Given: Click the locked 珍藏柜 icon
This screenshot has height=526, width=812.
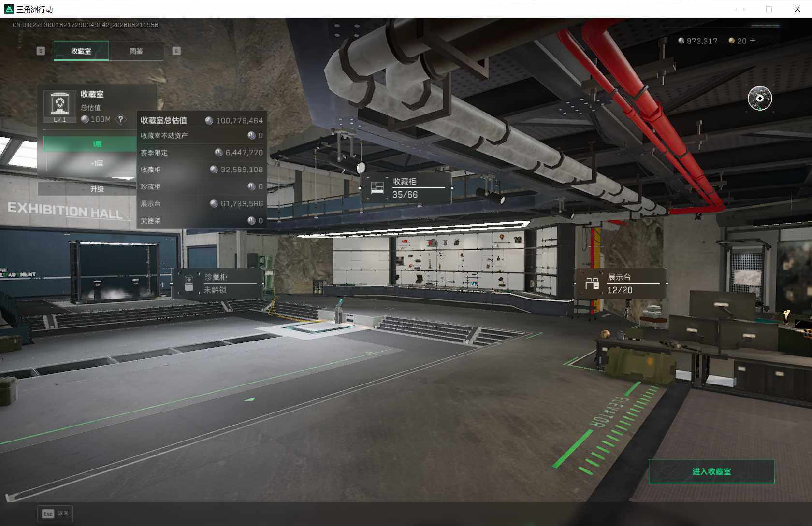Looking at the screenshot, I should coord(188,284).
